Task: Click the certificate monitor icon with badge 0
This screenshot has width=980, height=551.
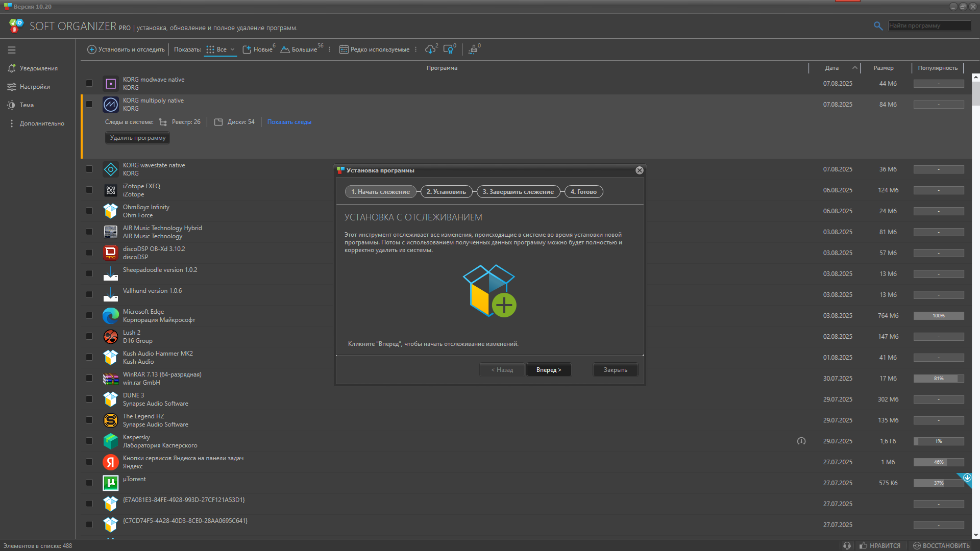Action: click(448, 49)
